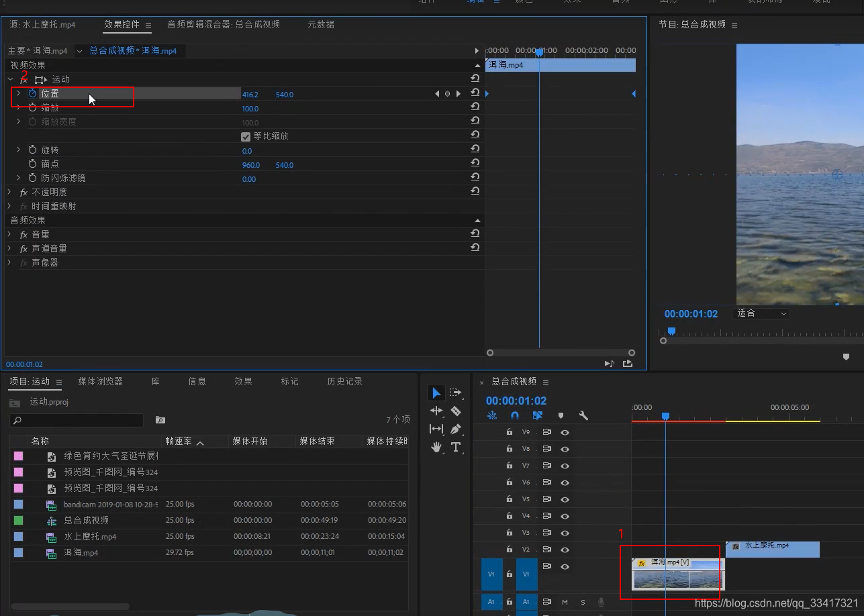Image resolution: width=864 pixels, height=616 pixels.
Task: Hide track V2 with eye icon
Action: (565, 550)
